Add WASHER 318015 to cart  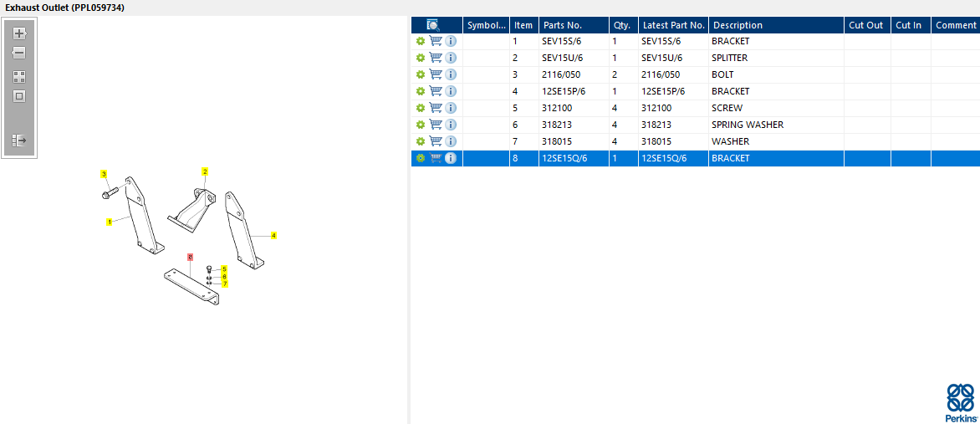tap(436, 141)
